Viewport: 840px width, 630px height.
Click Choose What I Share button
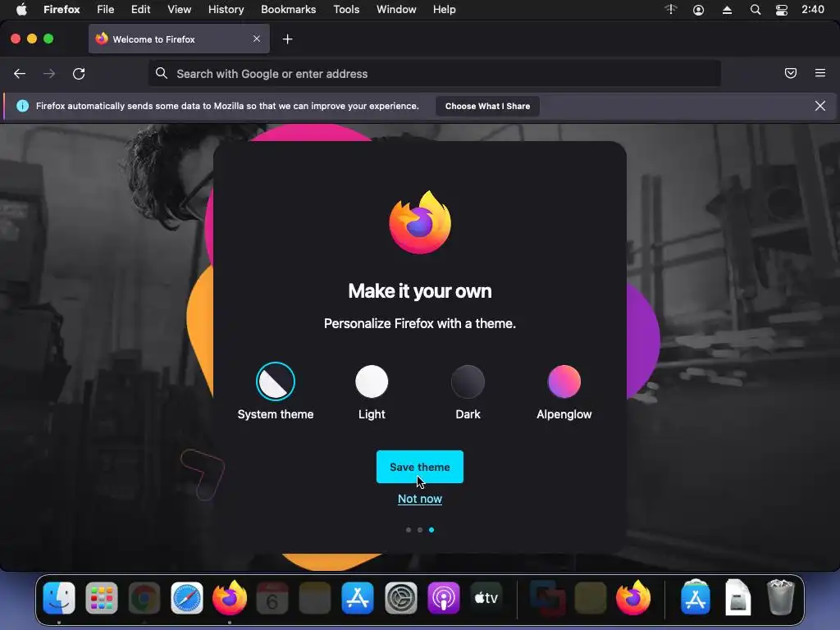coord(487,106)
